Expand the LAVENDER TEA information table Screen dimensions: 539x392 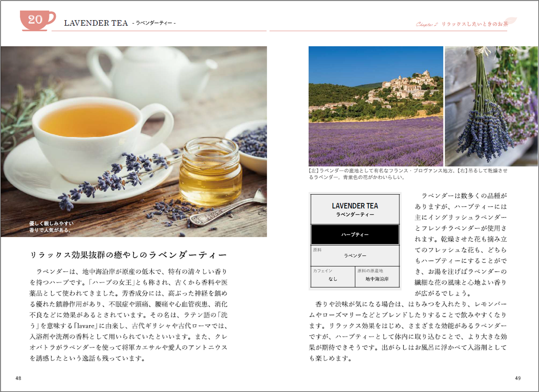pyautogui.click(x=355, y=242)
